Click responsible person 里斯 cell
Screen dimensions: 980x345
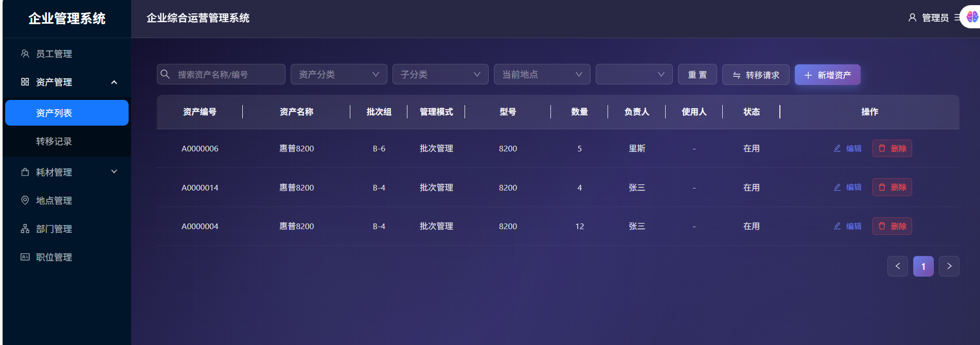click(x=637, y=148)
